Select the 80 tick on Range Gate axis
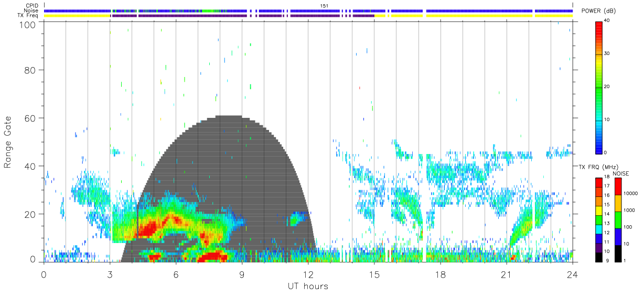This screenshot has height=297, width=644. (x=29, y=70)
